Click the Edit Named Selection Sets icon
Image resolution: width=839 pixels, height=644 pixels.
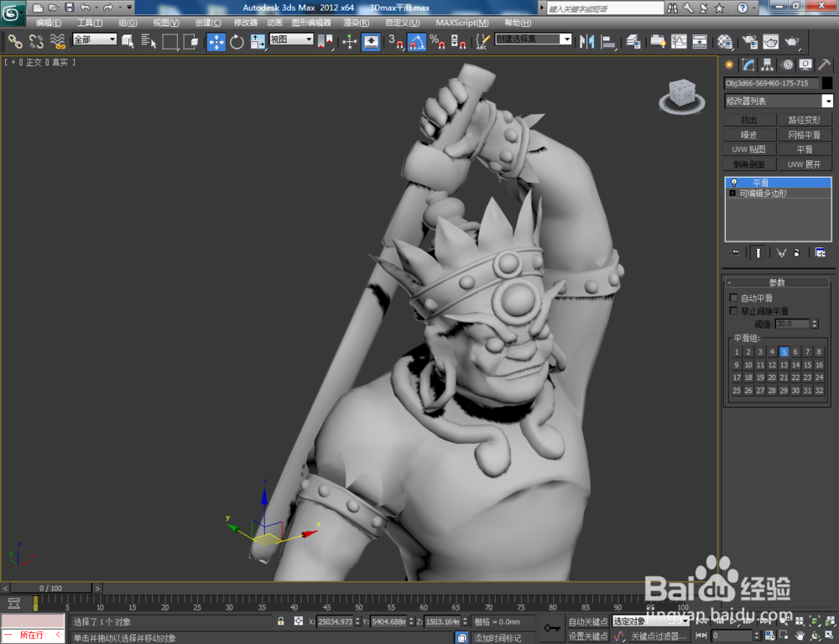pyautogui.click(x=482, y=42)
